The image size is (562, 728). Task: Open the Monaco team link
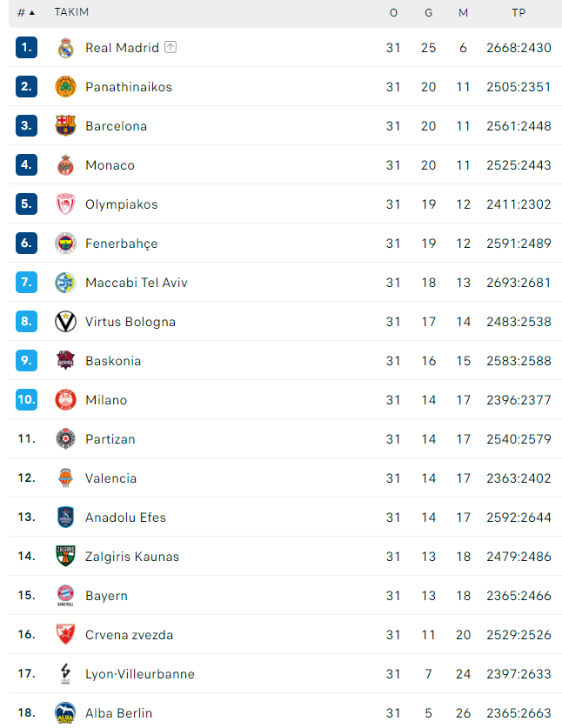110,165
